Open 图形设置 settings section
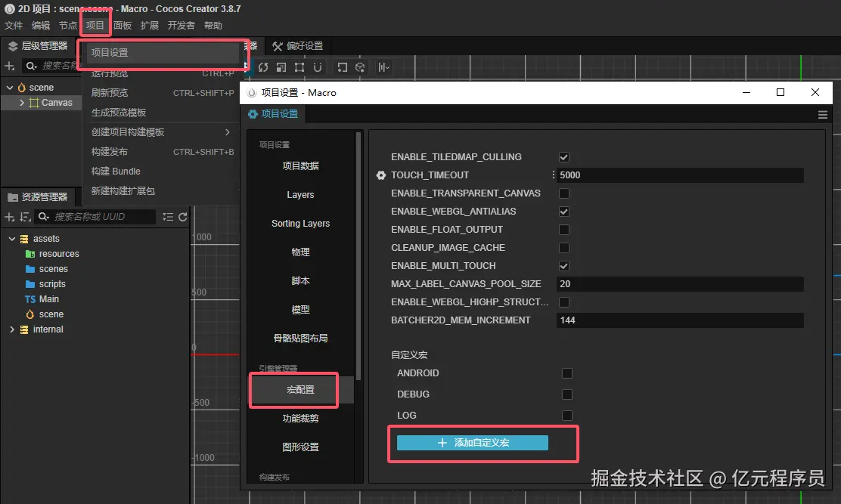This screenshot has width=841, height=504. [300, 447]
